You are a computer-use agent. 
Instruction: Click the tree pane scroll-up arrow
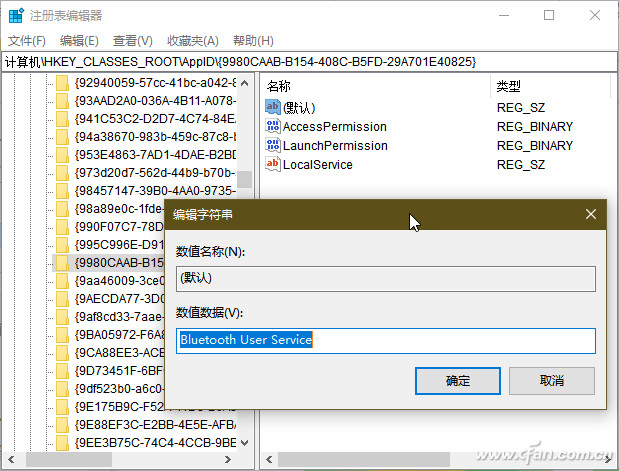tap(244, 83)
